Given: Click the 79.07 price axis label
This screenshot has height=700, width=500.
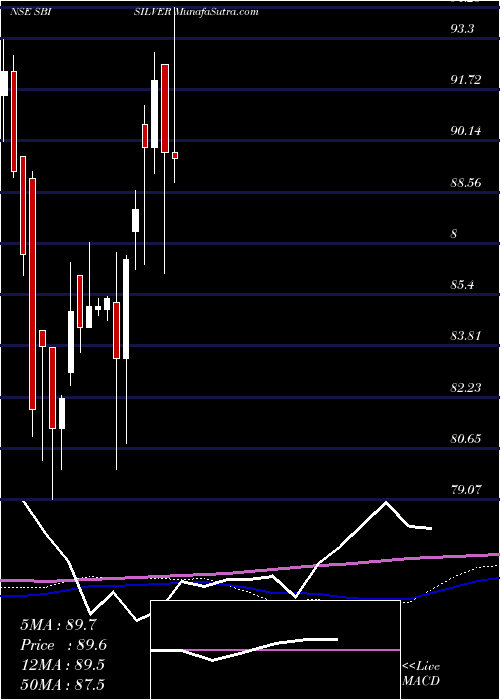Looking at the screenshot, I should tap(466, 489).
